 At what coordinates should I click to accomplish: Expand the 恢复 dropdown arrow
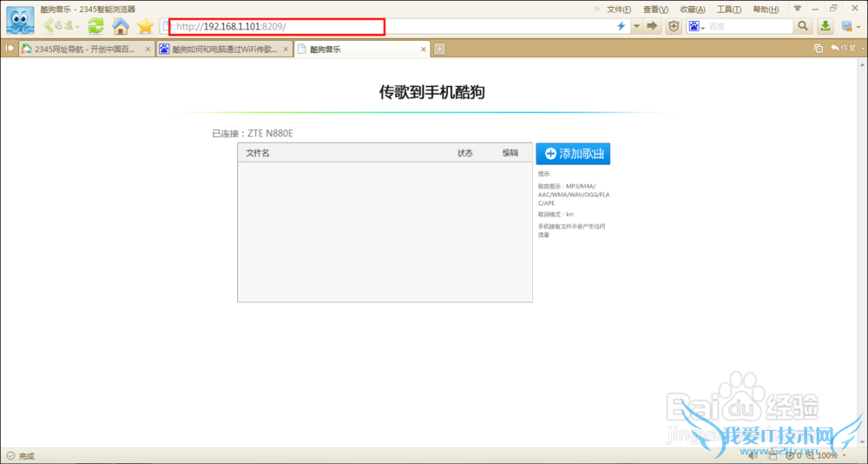click(863, 49)
